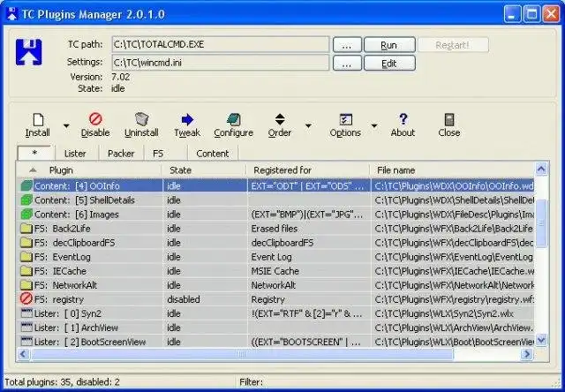Click the Tweak arrow icon
565x392 pixels.
pos(187,119)
